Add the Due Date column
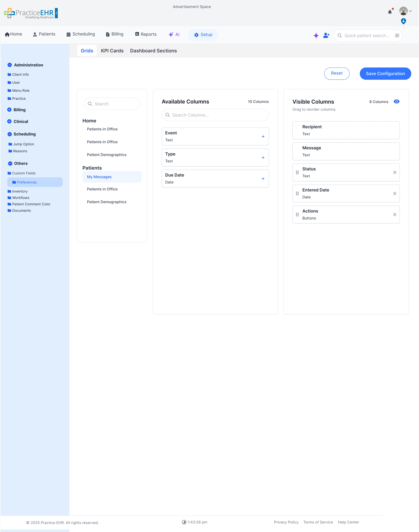The width and height of the screenshot is (419, 532). point(263,179)
